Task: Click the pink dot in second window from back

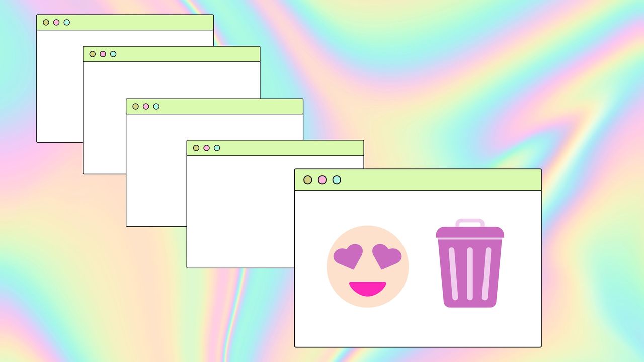Action: (x=103, y=54)
